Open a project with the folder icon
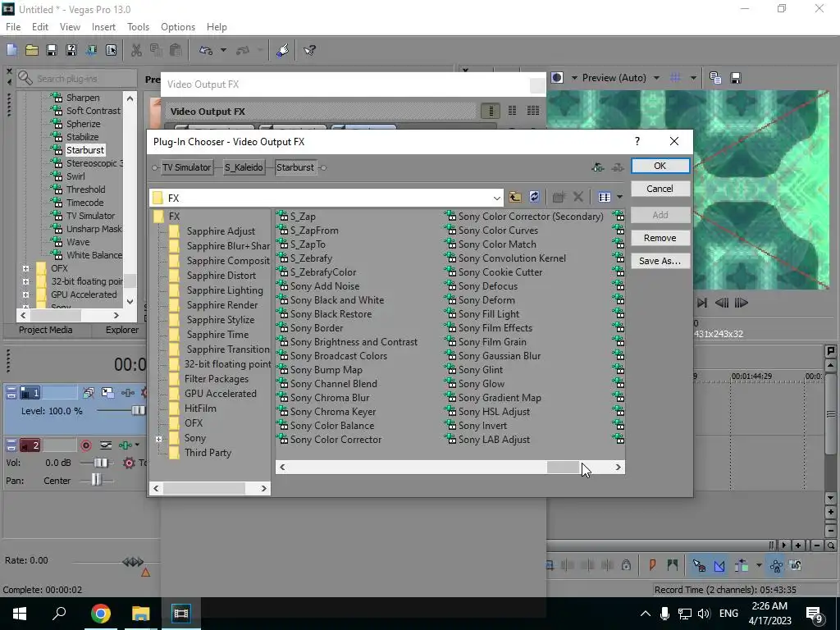Viewport: 840px width, 630px height. [32, 50]
